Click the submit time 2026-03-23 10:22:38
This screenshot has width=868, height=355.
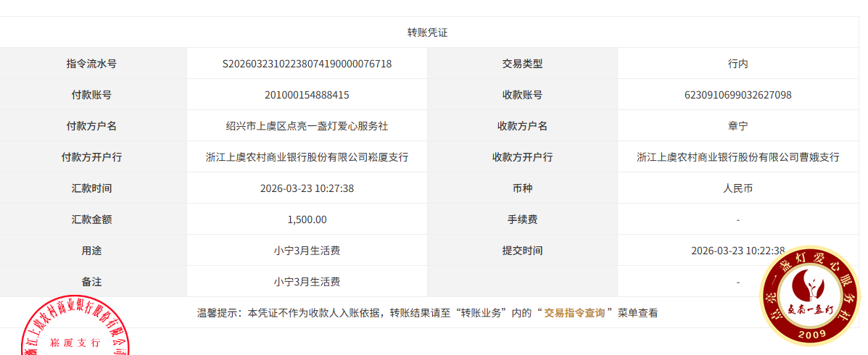point(737,251)
